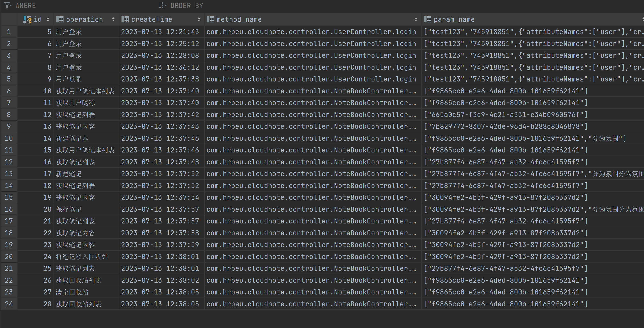Viewport: 644px width, 328px height.
Task: Toggle sort arrows on operation column
Action: point(113,20)
